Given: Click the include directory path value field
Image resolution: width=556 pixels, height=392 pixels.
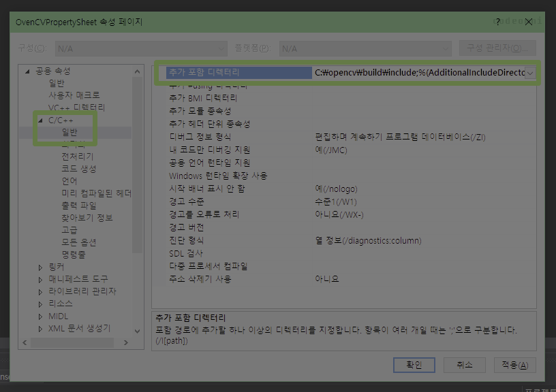Looking at the screenshot, I should pyautogui.click(x=418, y=73).
